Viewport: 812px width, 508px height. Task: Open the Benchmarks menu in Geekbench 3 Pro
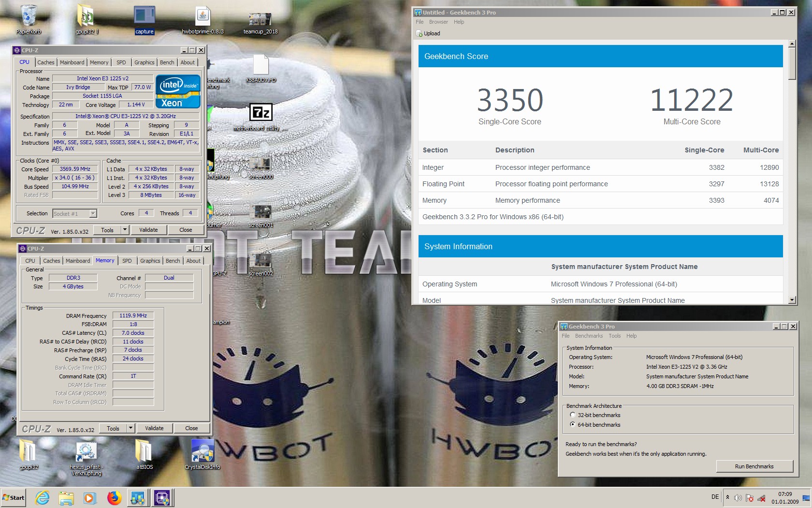click(589, 336)
